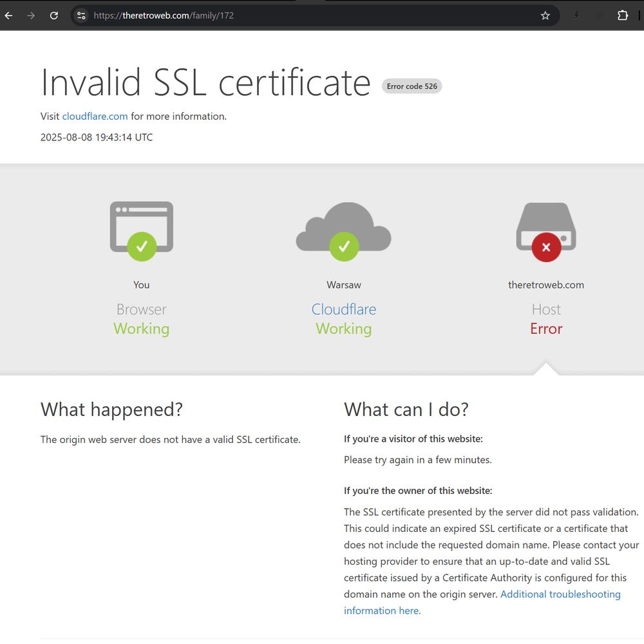This screenshot has width=644, height=644.
Task: Click the theretroweb.com host label
Action: click(546, 285)
